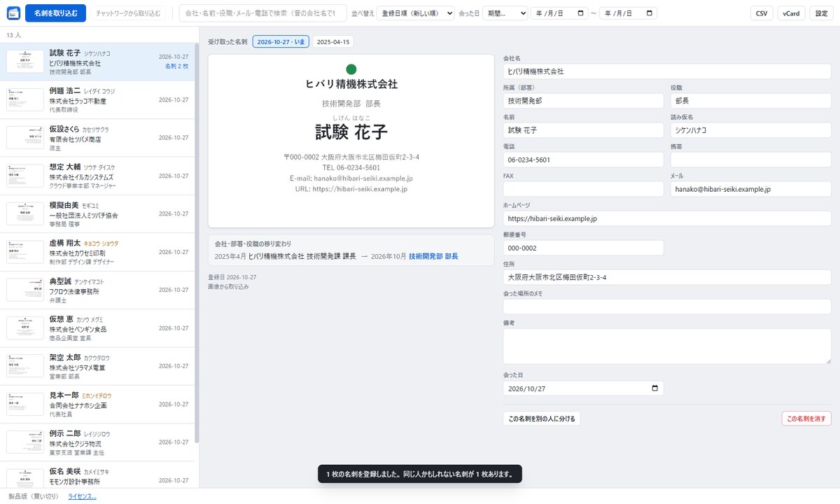Screen dimensions: 840x504
Task: Export with the vCard button
Action: click(791, 13)
